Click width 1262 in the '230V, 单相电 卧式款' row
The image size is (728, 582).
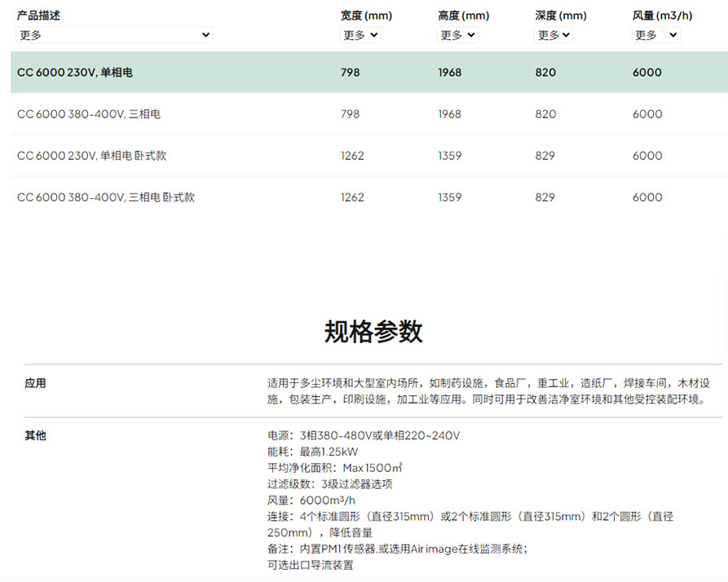[x=352, y=156]
